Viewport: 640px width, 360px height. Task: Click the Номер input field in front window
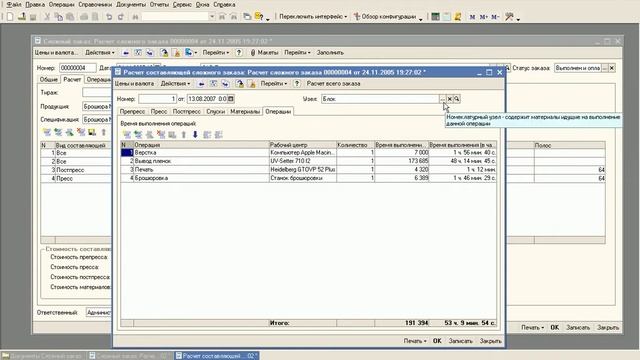(x=157, y=99)
